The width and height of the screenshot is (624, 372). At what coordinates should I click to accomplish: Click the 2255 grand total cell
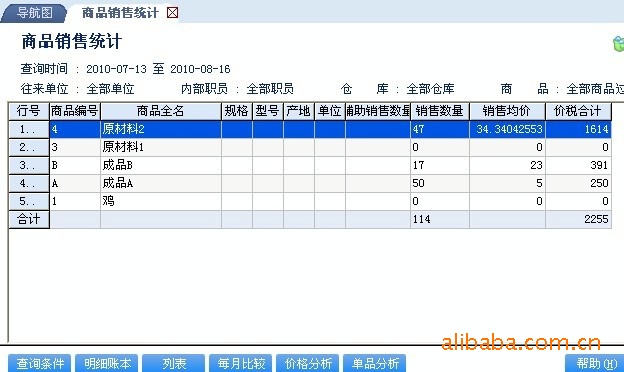[x=578, y=219]
